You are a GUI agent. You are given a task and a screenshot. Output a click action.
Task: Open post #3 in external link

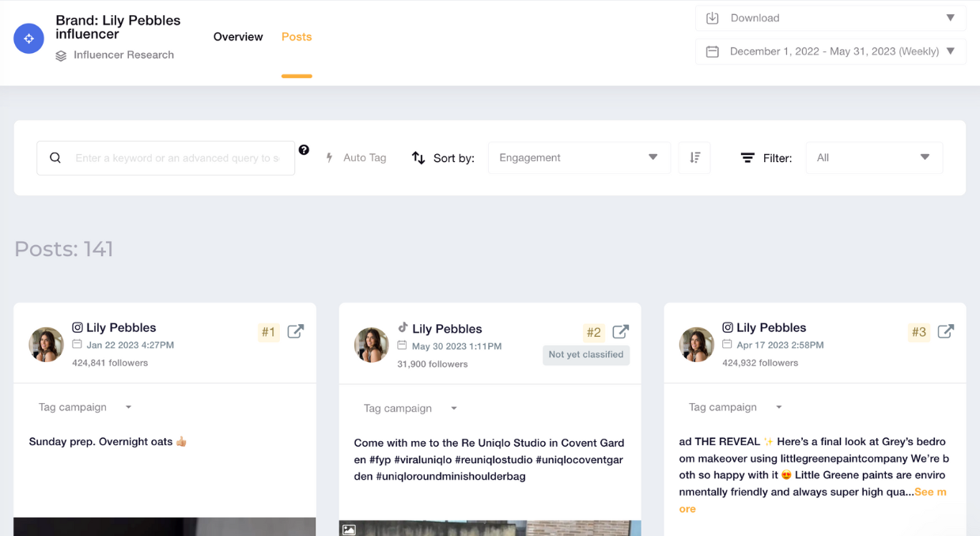(x=945, y=331)
